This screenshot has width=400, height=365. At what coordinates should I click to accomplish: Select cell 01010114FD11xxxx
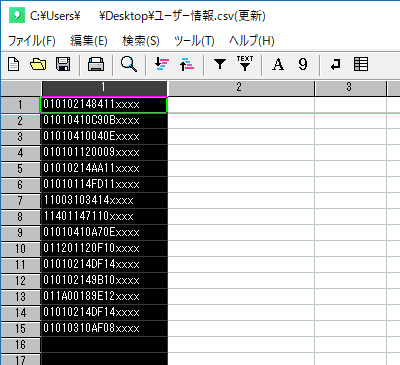[104, 185]
